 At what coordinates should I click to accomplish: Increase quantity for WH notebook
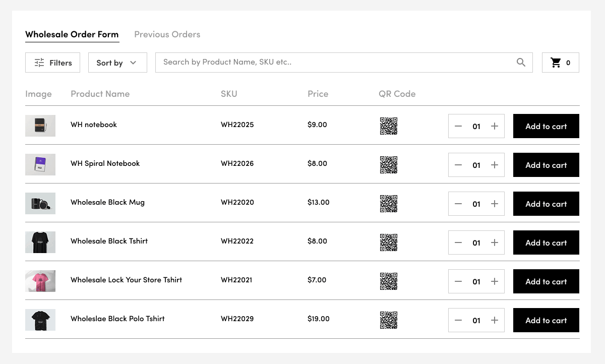pos(494,126)
